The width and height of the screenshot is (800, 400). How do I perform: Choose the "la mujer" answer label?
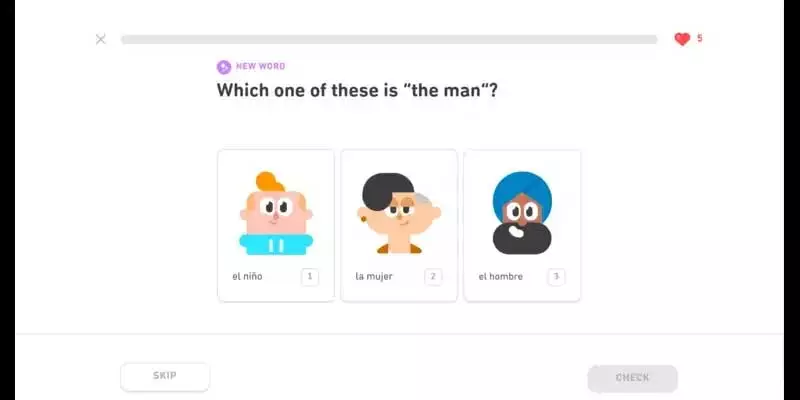point(373,277)
